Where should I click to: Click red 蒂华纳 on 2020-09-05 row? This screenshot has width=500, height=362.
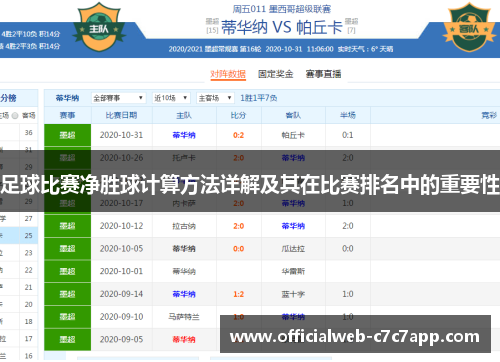(x=184, y=339)
